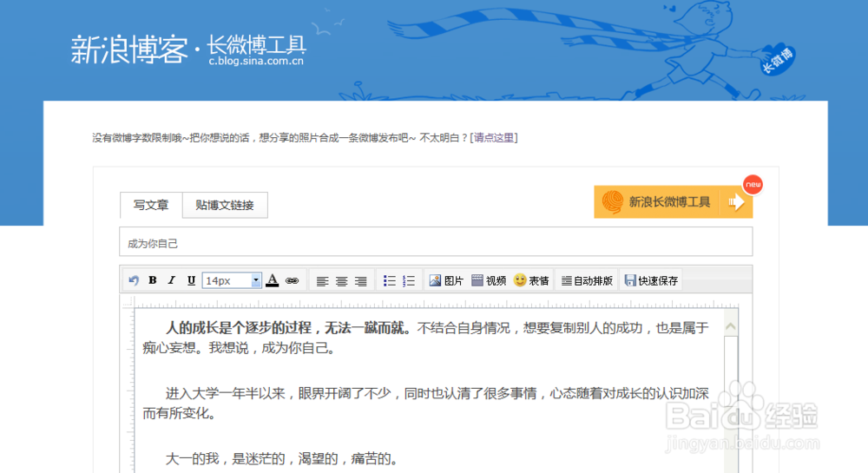Click 自动排版 auto-format button
This screenshot has width=868, height=473.
588,281
